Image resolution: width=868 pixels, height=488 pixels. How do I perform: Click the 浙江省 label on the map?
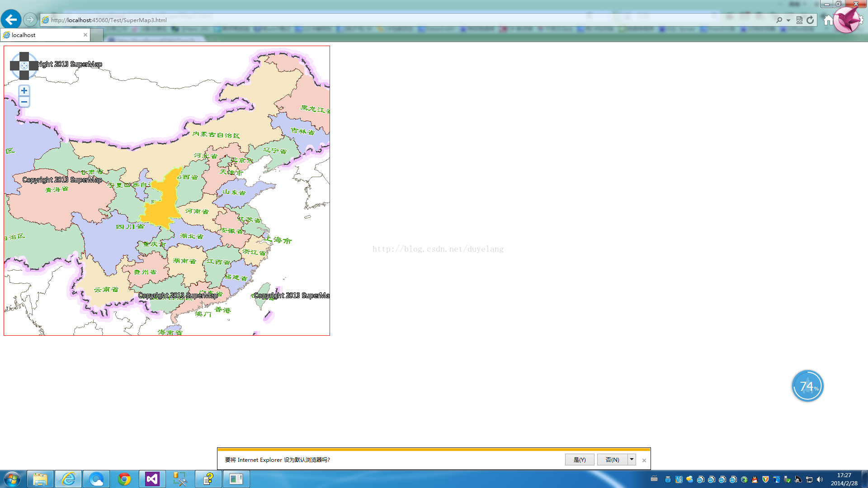tap(254, 252)
